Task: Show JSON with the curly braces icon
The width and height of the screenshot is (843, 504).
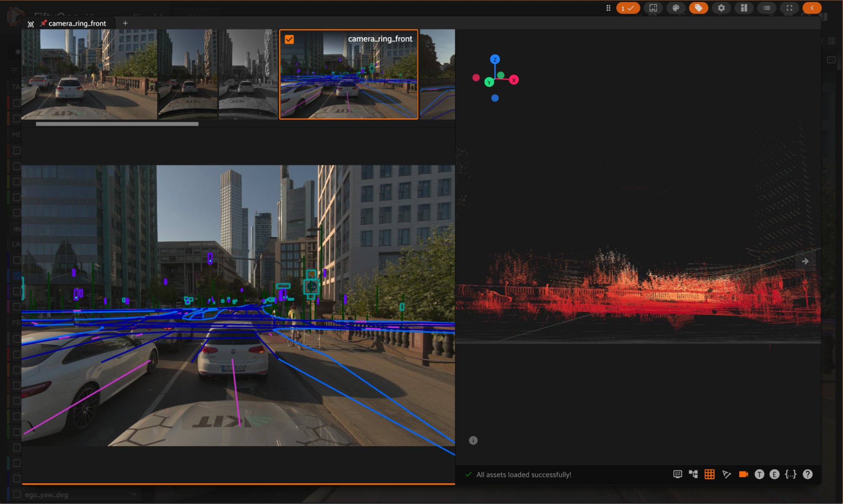Action: [x=791, y=475]
